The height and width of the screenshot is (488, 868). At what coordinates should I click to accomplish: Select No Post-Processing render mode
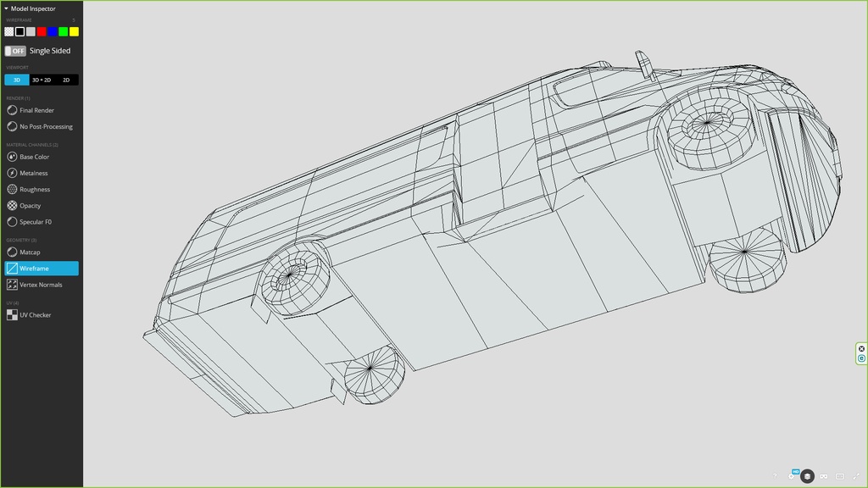pos(46,126)
